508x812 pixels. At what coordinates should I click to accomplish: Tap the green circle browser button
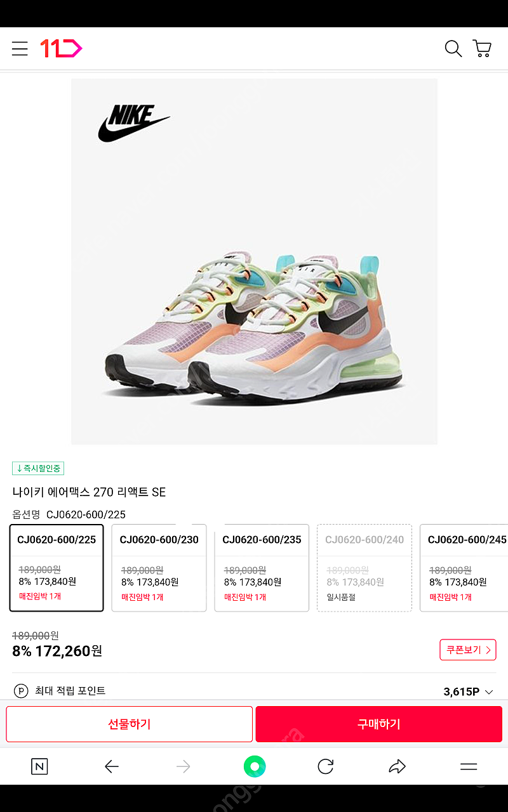255,766
